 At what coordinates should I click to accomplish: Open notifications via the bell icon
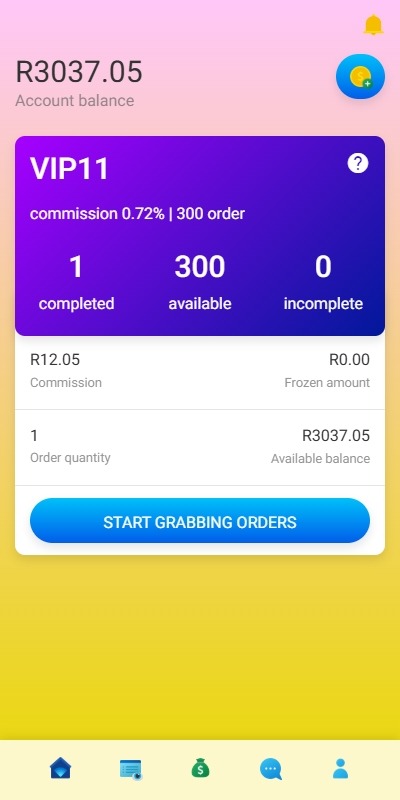373,25
